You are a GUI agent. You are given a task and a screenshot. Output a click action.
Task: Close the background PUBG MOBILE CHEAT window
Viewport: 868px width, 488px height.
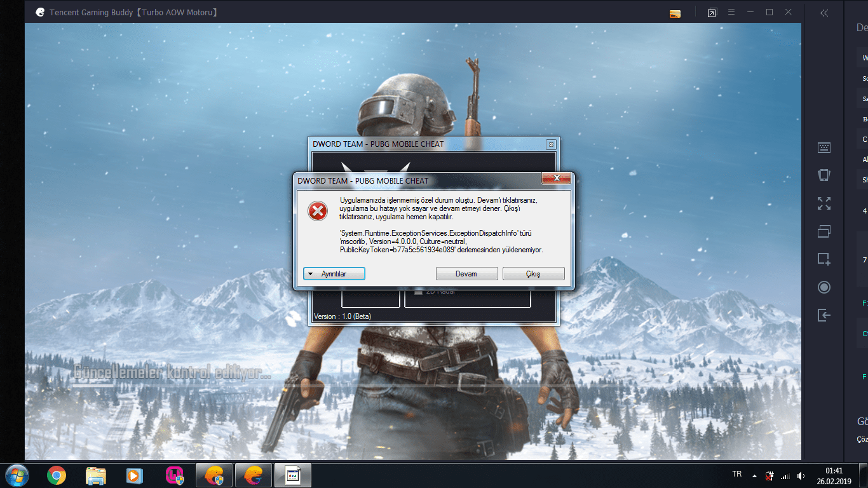pyautogui.click(x=551, y=144)
